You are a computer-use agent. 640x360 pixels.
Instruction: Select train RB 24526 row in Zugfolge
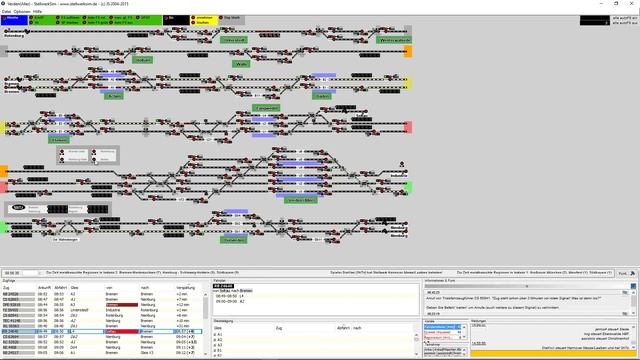pos(102,294)
